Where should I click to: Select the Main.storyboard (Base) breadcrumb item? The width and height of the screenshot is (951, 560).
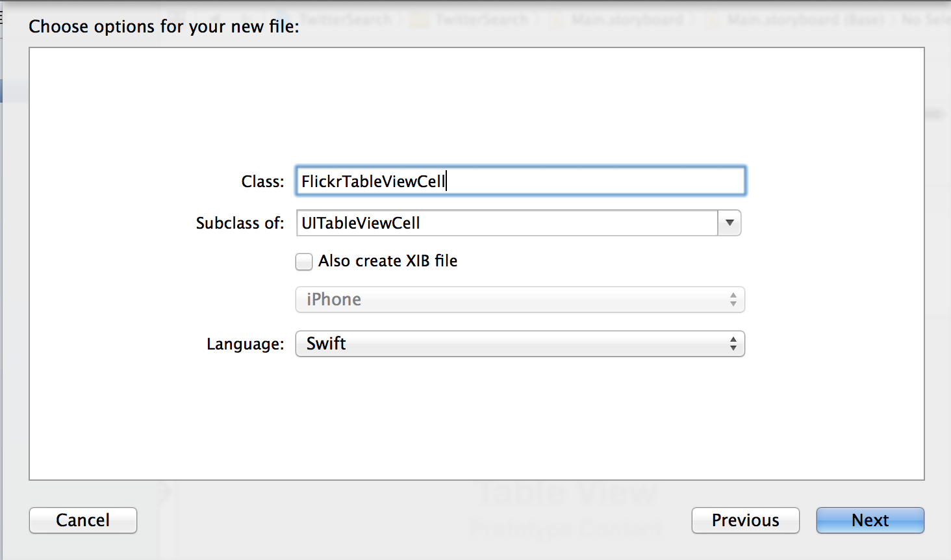[x=805, y=20]
